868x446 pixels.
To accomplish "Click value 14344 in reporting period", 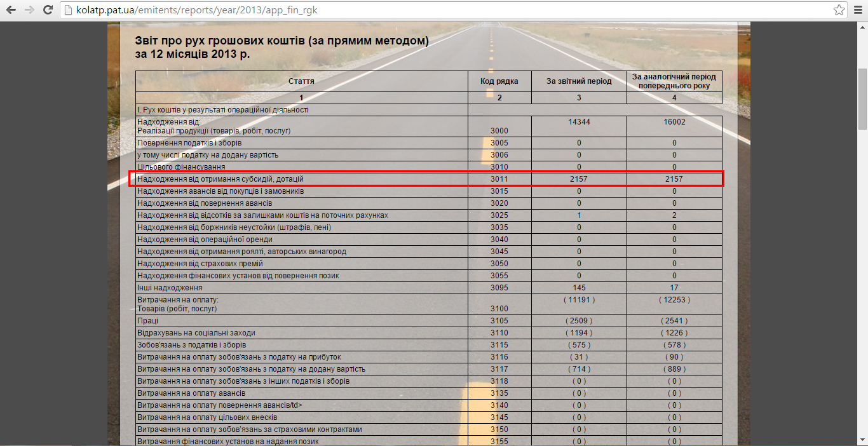I will [x=579, y=121].
